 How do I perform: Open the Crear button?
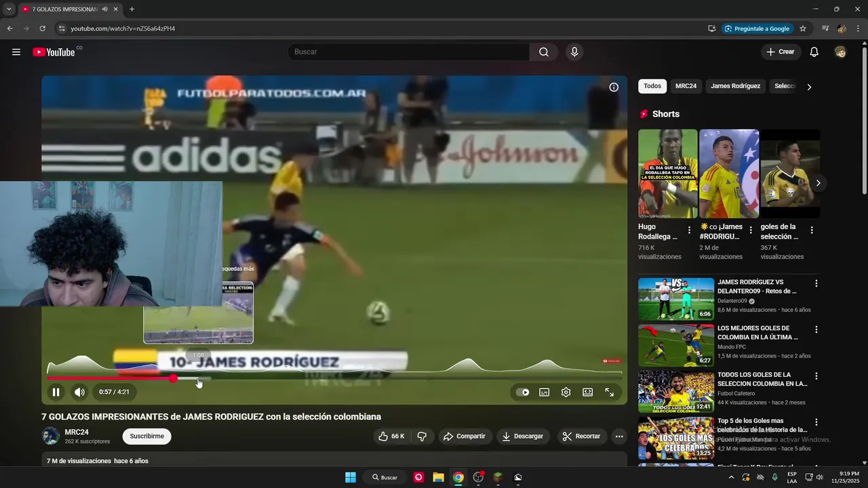coord(781,52)
